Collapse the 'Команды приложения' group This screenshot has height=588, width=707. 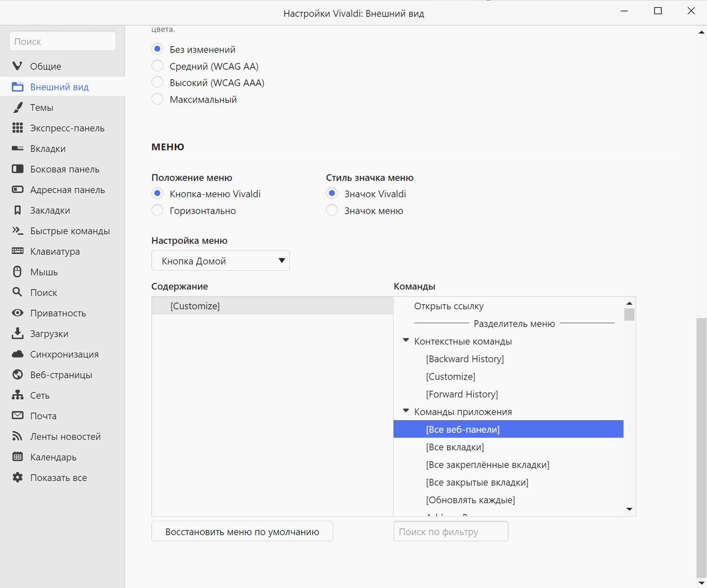pos(406,411)
